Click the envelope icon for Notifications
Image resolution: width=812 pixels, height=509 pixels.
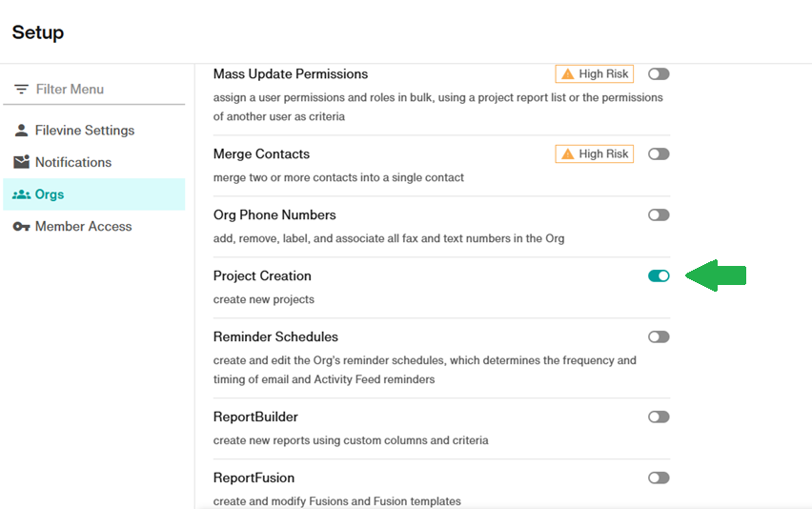tap(21, 162)
